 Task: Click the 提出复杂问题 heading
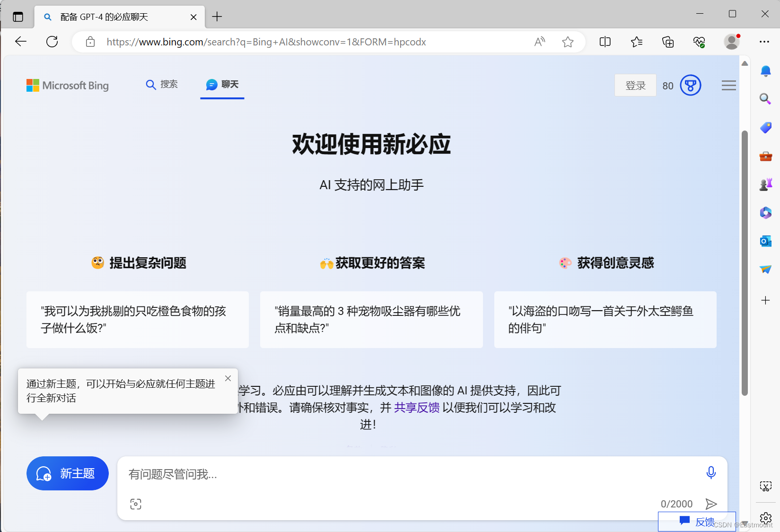[139, 263]
